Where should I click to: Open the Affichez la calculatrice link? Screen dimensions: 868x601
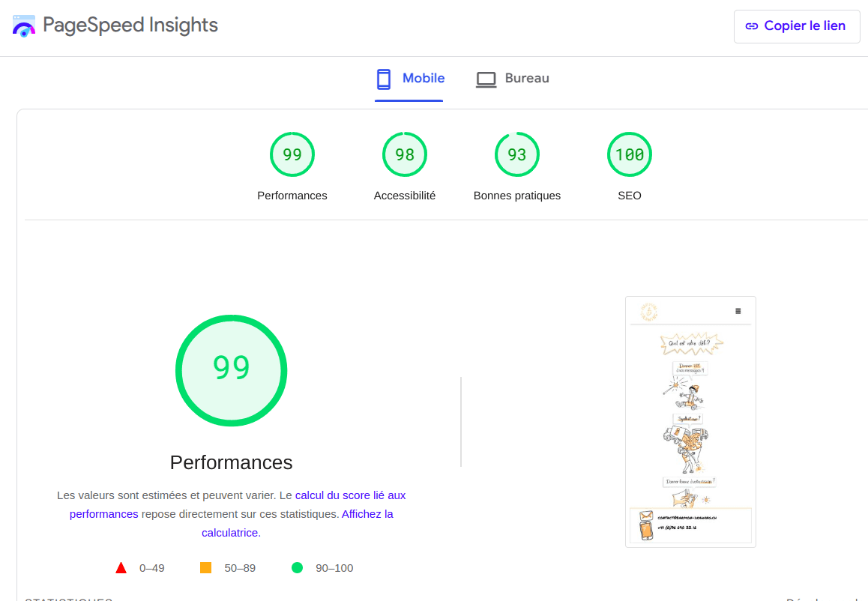[x=367, y=514]
